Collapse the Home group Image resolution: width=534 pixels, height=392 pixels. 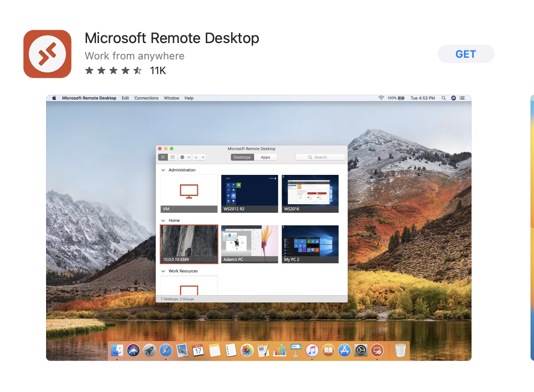coord(163,221)
